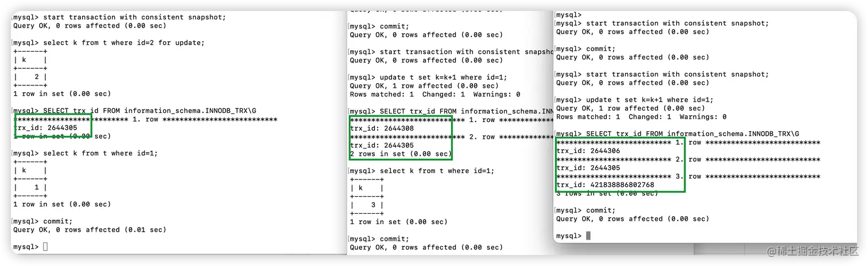Select 'trx_id: 2644308' line
The image size is (868, 266).
(x=382, y=128)
